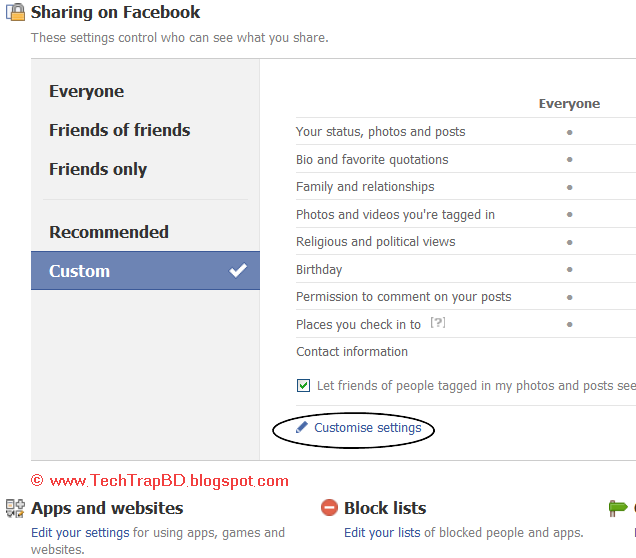Click the Everyone dot for Birthday row
Viewport: 636px width, 558px height.
(x=569, y=270)
